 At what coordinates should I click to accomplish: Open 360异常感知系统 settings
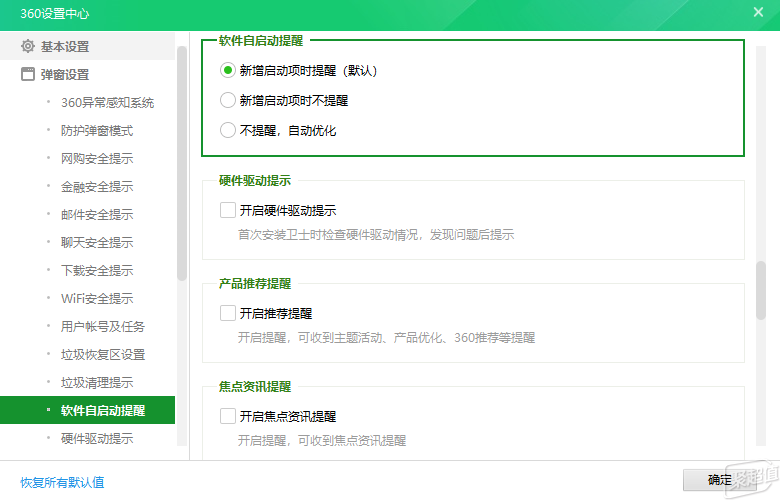point(107,102)
